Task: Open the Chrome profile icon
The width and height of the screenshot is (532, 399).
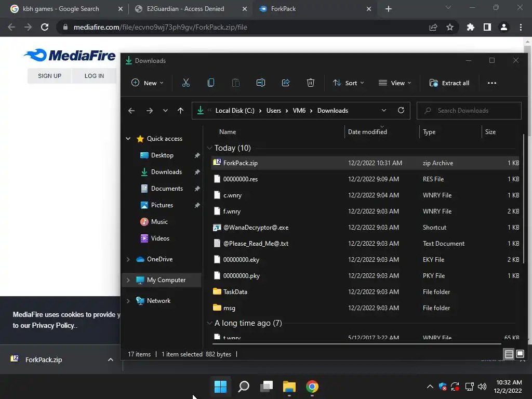Action: coord(504,27)
